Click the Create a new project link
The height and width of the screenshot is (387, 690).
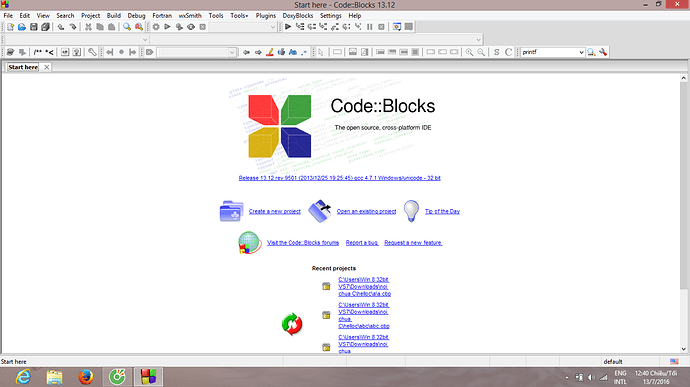275,211
